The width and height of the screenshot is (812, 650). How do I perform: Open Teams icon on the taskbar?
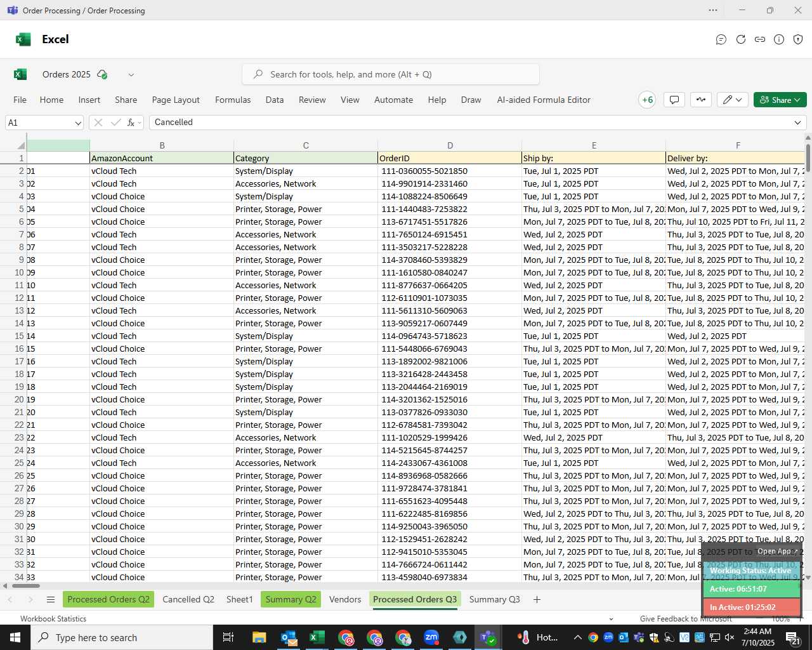[488, 637]
